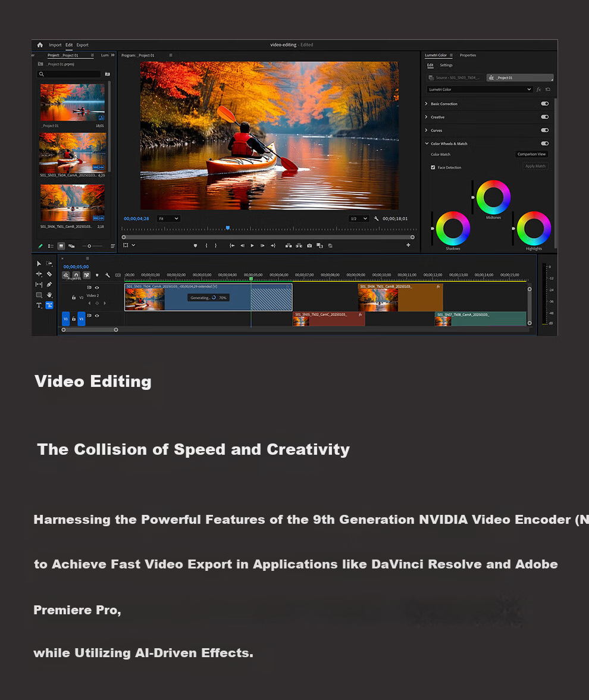Click the Midtones color wheel
The height and width of the screenshot is (700, 589).
[494, 198]
